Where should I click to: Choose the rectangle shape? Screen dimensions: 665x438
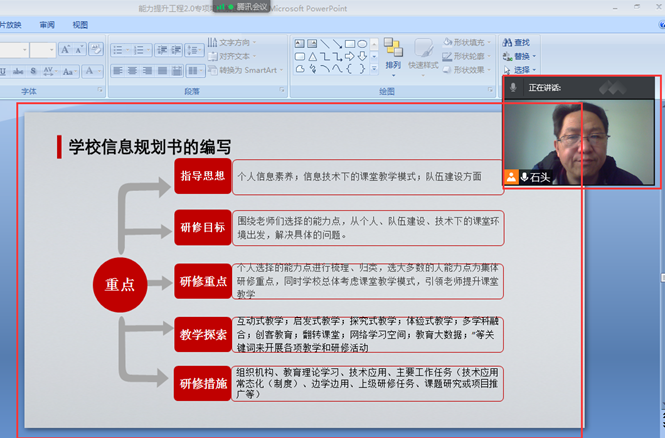click(350, 44)
